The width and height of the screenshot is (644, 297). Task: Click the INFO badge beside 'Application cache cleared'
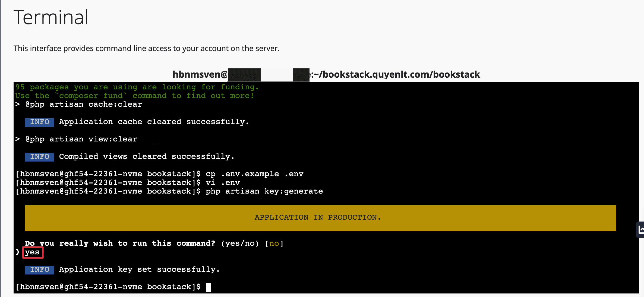coord(40,122)
